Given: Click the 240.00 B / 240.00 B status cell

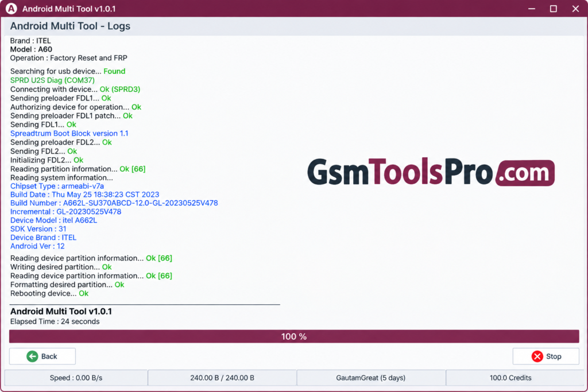Looking at the screenshot, I should [222, 378].
